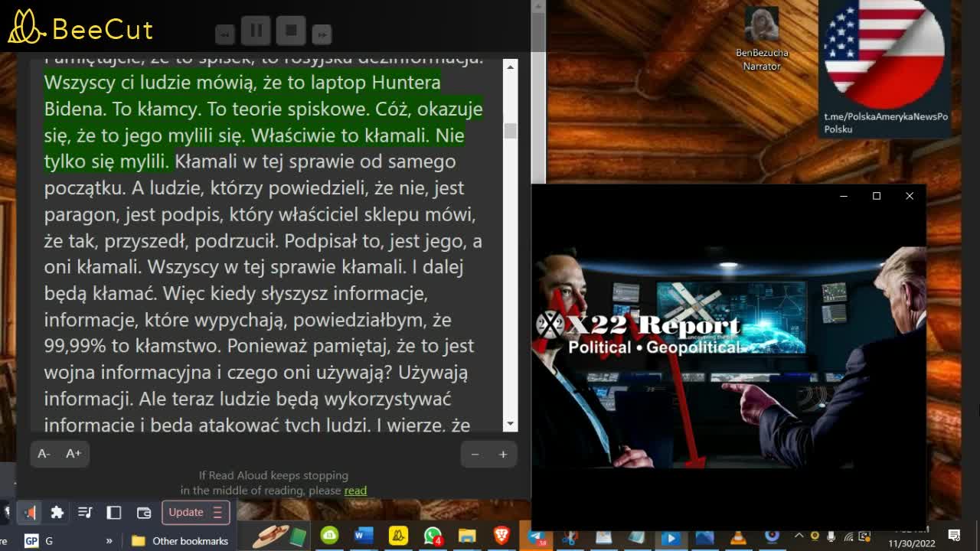Image resolution: width=980 pixels, height=551 pixels.
Task: Click the text '99,99% to kłamstwo'
Action: click(131, 345)
